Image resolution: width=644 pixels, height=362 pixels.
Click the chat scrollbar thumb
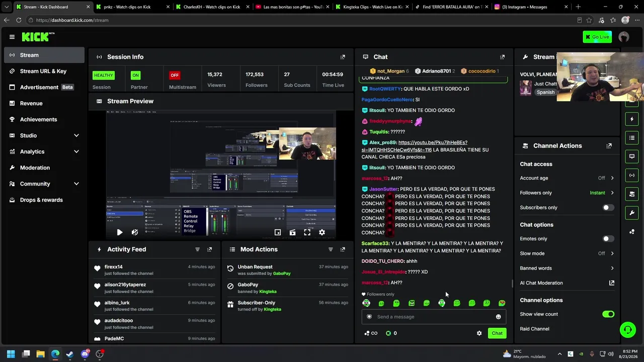pos(512,284)
